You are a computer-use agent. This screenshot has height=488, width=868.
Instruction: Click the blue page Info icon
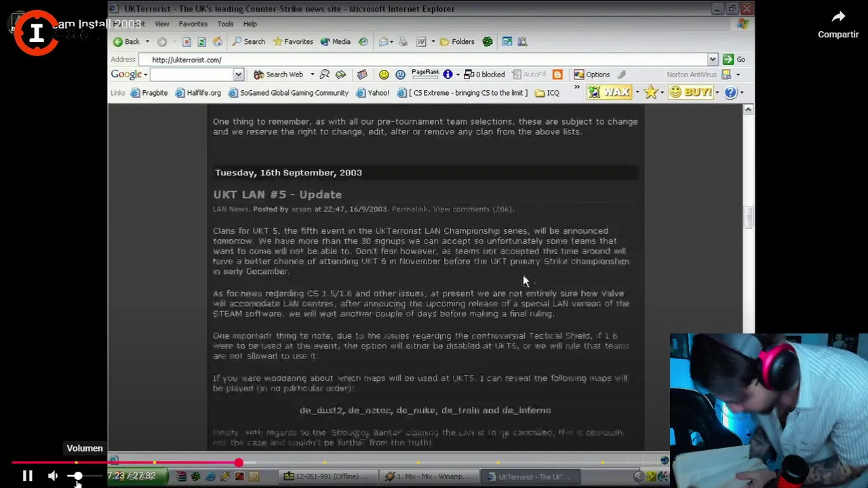point(448,75)
